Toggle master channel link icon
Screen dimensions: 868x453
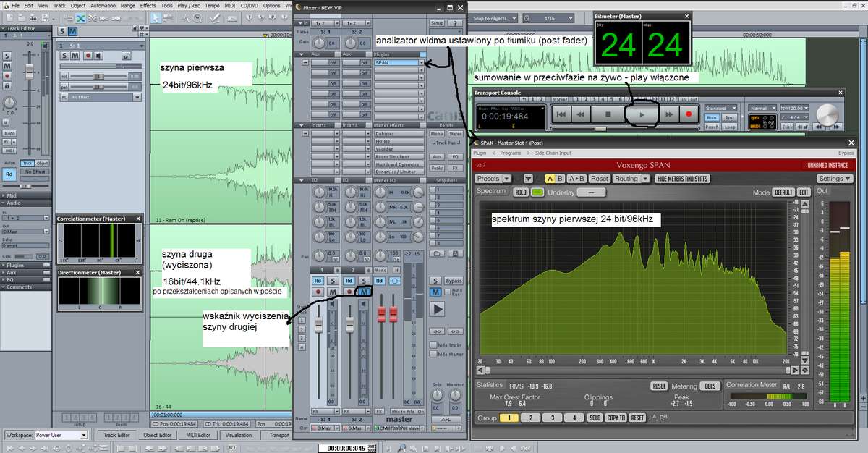click(x=396, y=281)
